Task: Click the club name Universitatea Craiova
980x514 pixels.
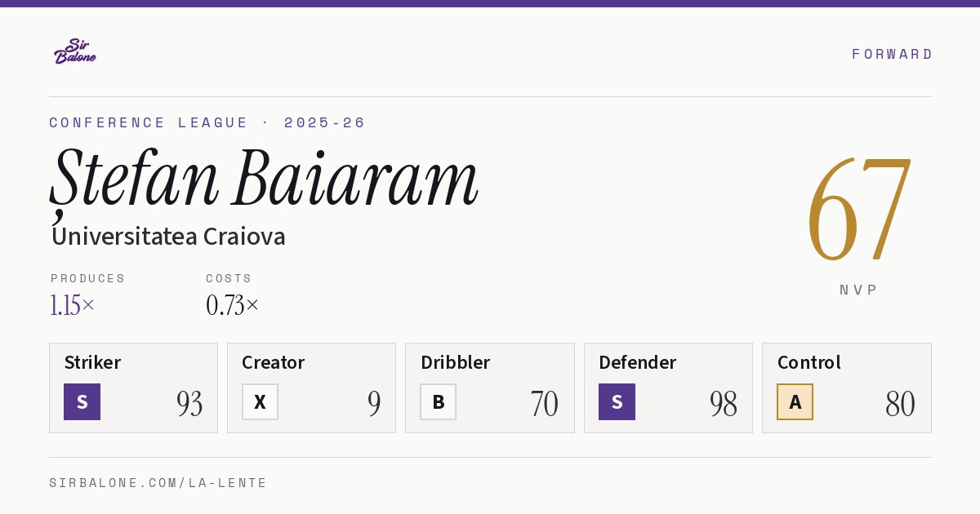Action: pos(168,237)
